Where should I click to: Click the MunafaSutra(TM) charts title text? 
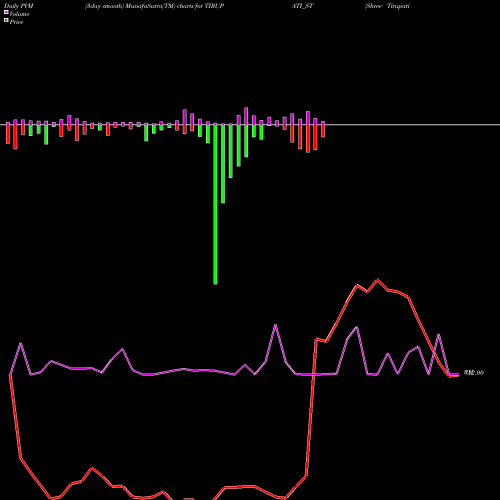(154, 6)
